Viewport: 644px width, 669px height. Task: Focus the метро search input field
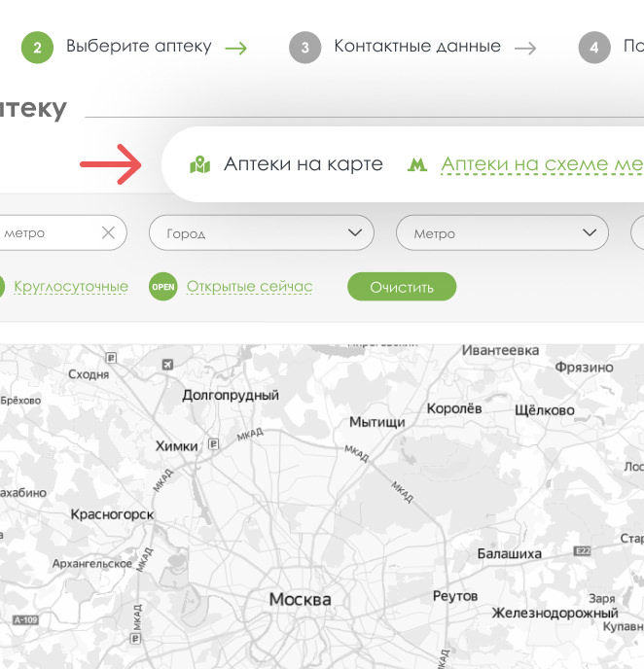coord(49,233)
